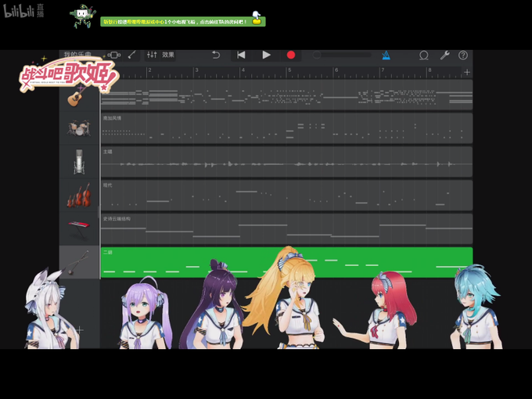The height and width of the screenshot is (399, 532).
Task: Open the green gift announcement banner
Action: 183,22
